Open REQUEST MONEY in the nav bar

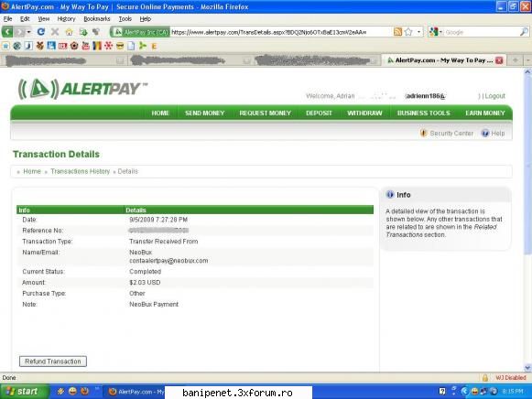pyautogui.click(x=265, y=113)
